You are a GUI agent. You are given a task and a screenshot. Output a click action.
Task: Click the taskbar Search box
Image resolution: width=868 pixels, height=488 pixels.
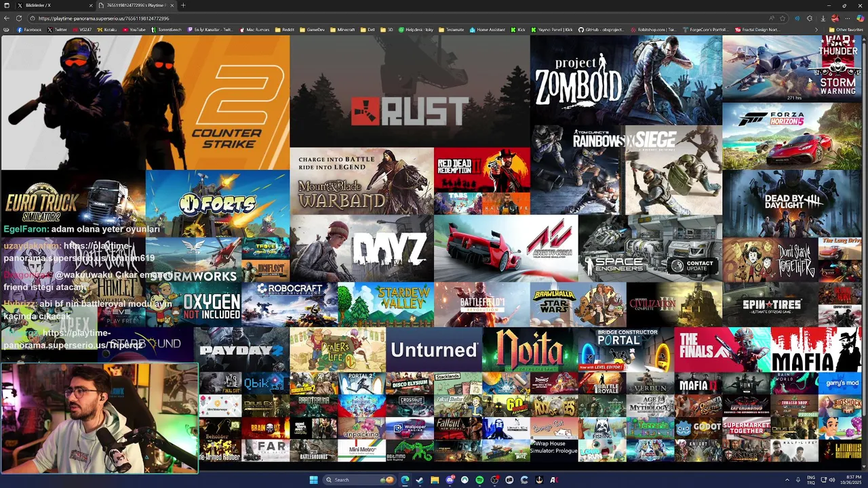coord(359,480)
